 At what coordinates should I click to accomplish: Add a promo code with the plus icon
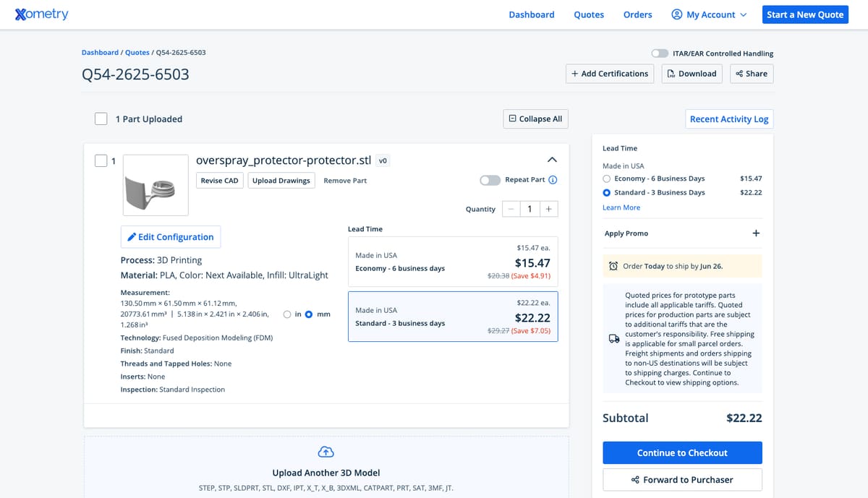756,233
